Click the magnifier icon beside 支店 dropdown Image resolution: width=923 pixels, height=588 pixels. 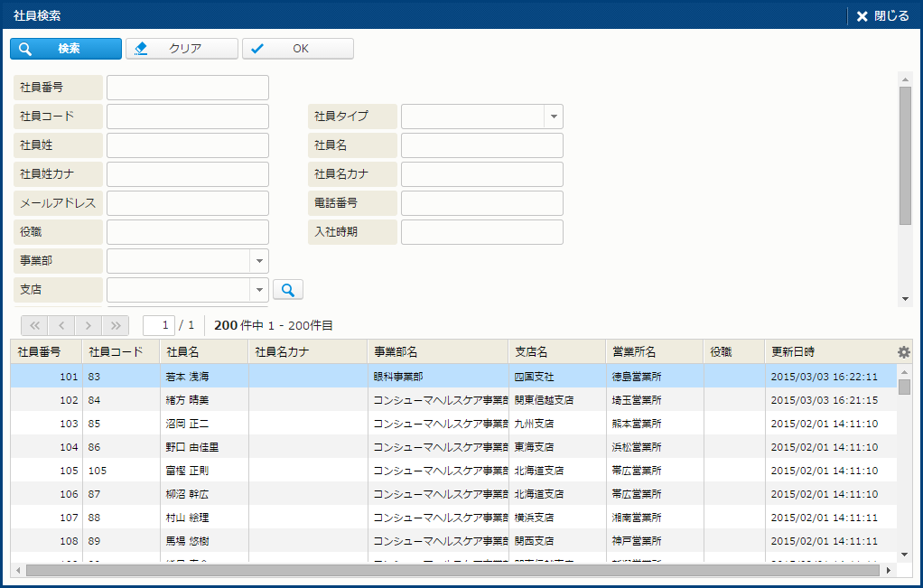pyautogui.click(x=288, y=290)
